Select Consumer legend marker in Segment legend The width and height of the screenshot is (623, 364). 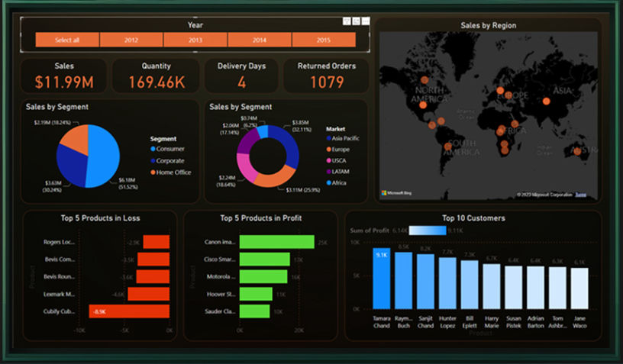click(153, 150)
